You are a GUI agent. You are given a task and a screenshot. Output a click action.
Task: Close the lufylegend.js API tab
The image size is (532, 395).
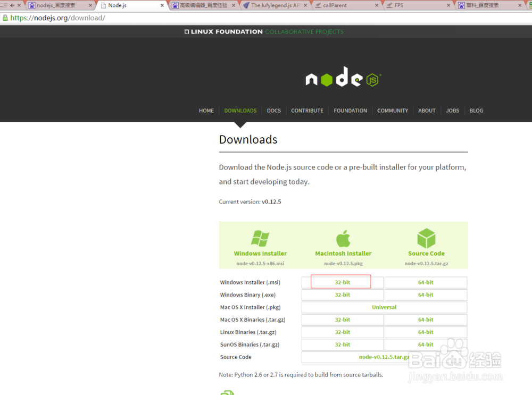[x=305, y=5]
